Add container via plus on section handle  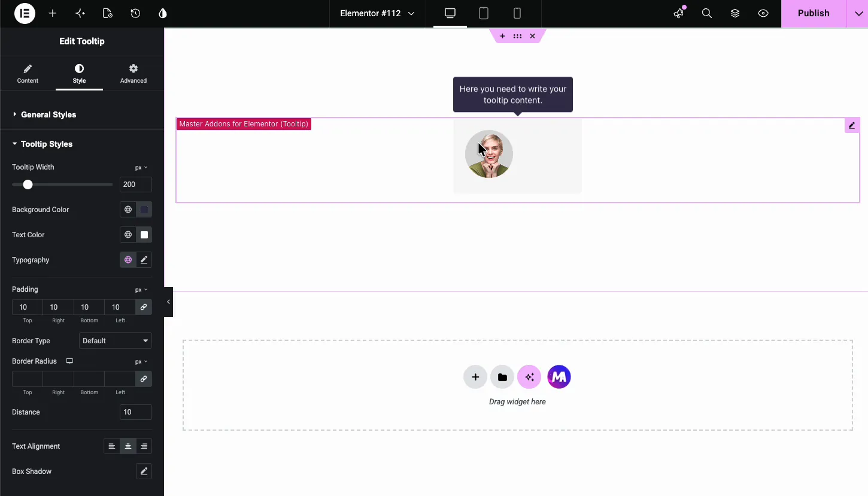(x=502, y=36)
